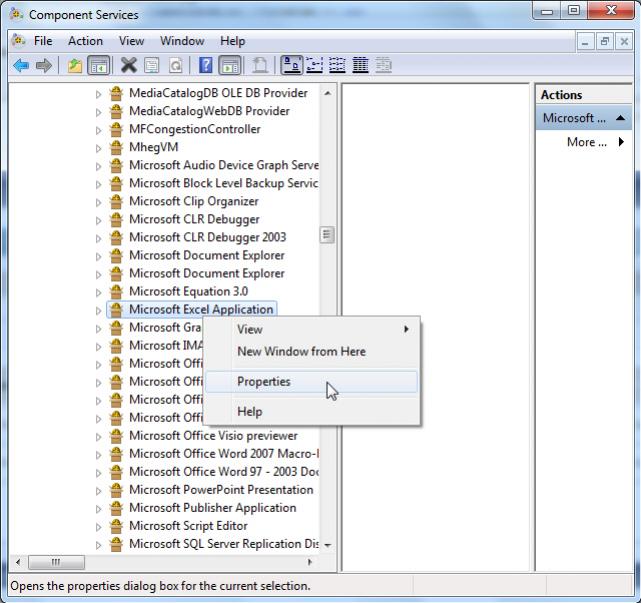Minimize the inner console child window
Screen dimensions: 641x603
pos(585,42)
